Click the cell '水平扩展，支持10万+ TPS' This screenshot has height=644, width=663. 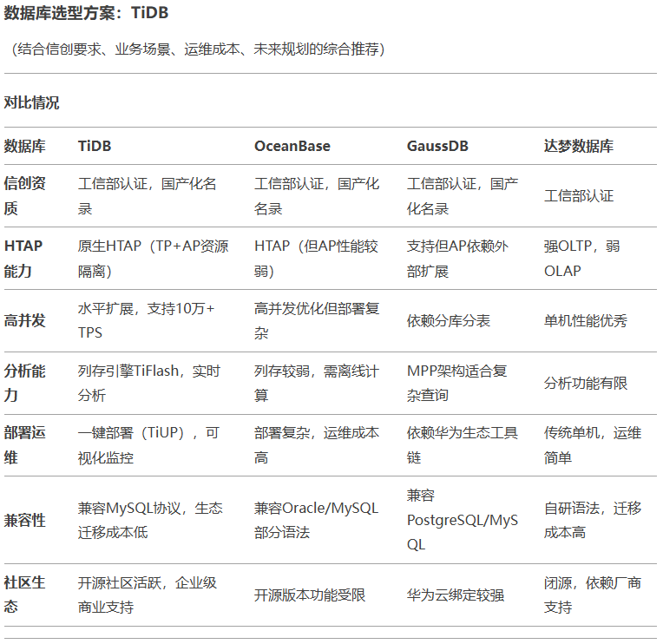(147, 320)
